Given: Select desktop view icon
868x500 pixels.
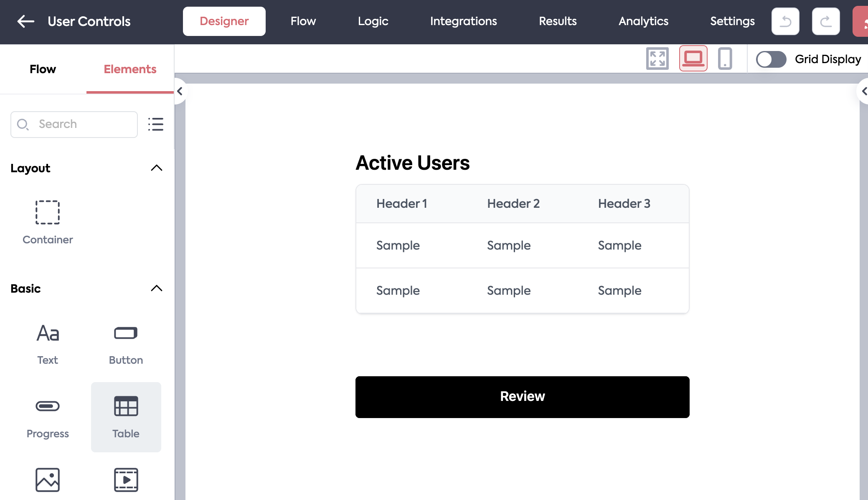Looking at the screenshot, I should point(693,59).
